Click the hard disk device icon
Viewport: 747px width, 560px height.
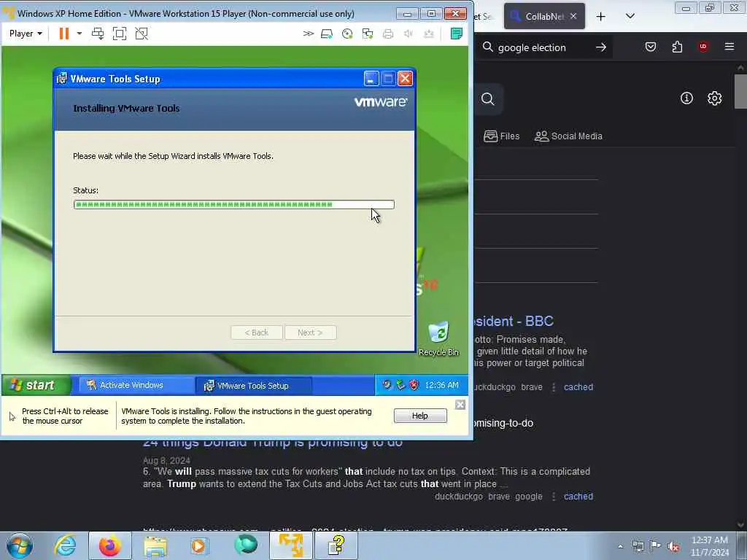click(x=327, y=34)
